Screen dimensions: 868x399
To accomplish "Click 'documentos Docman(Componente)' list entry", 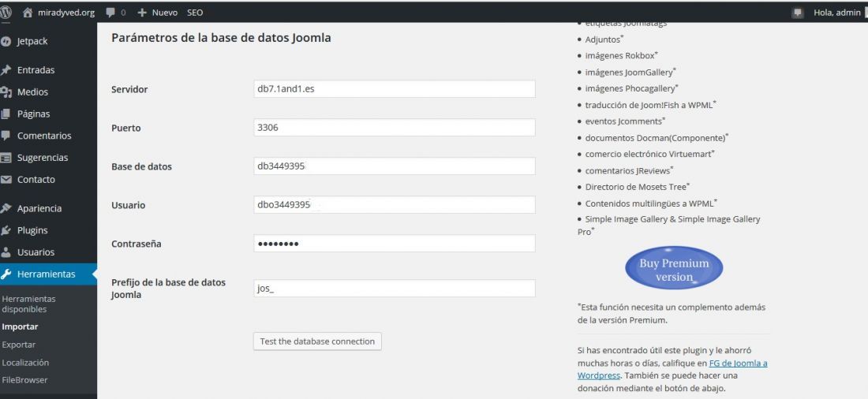I will click(x=657, y=138).
